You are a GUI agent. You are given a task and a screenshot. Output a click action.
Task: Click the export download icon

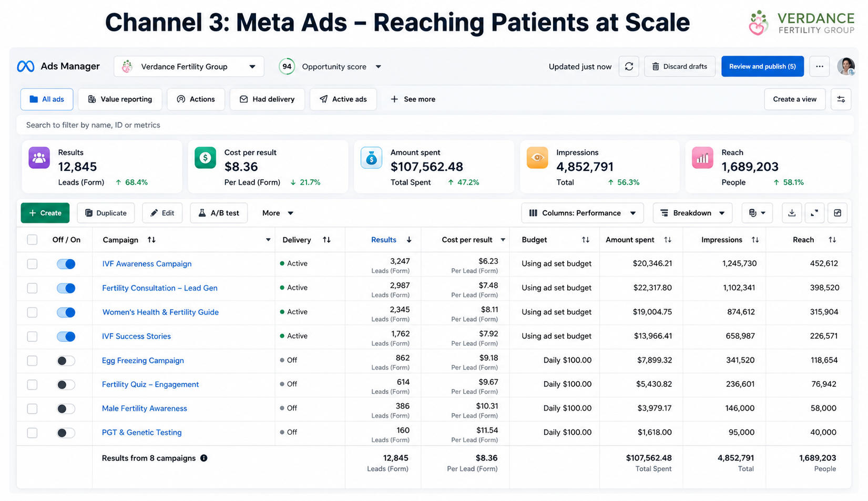click(x=792, y=213)
